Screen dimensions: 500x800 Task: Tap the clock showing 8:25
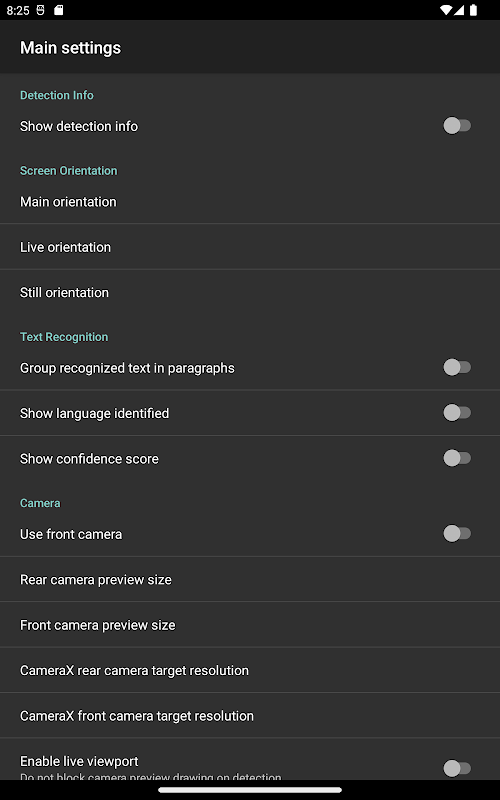coord(18,10)
